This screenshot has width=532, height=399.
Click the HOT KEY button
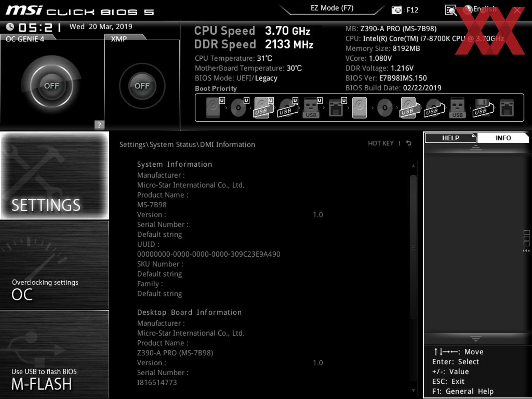tap(381, 143)
